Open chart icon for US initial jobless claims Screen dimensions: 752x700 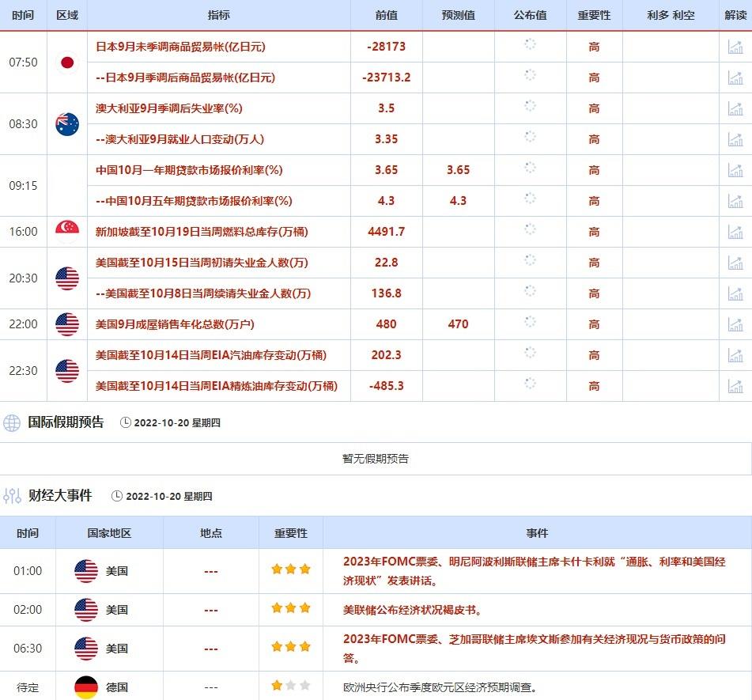tap(735, 263)
